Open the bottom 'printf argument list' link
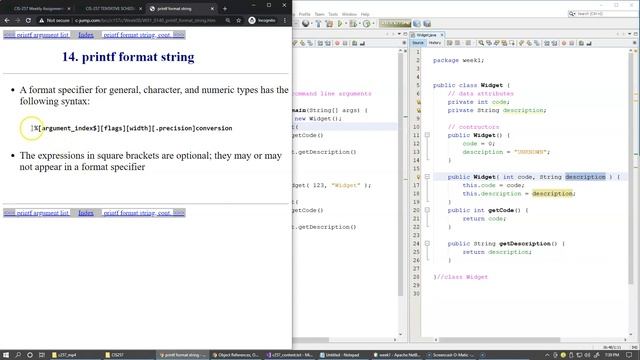640x360 pixels. tap(37, 213)
